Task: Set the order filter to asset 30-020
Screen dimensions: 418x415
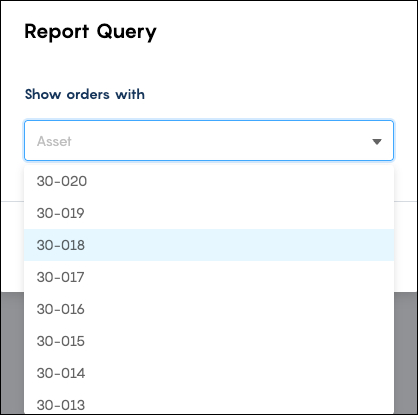Action: pyautogui.click(x=209, y=181)
